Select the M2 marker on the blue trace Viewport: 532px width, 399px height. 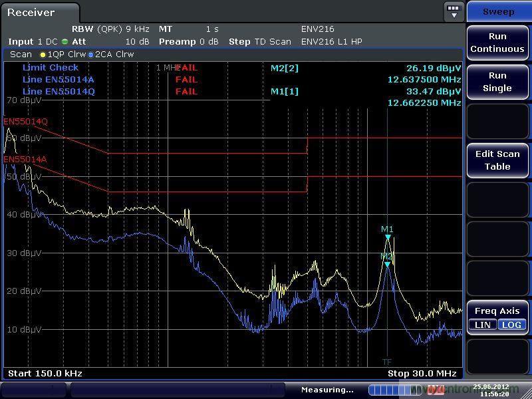[388, 264]
